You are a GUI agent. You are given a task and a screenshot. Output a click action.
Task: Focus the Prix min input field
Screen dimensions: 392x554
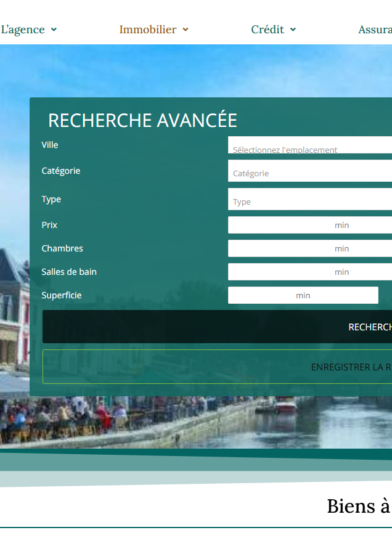(310, 225)
